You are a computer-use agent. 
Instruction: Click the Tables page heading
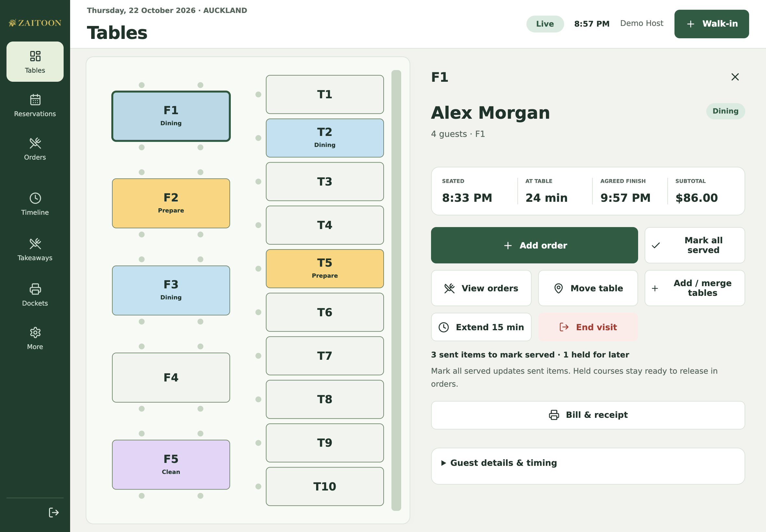pyautogui.click(x=117, y=33)
